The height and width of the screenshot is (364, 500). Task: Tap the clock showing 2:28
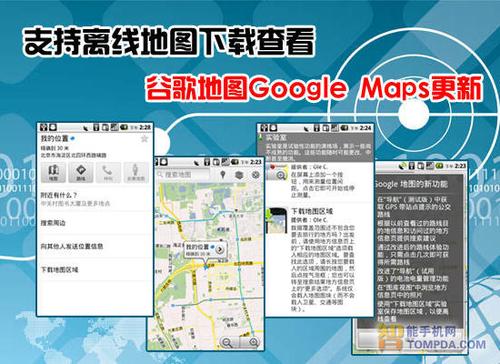pyautogui.click(x=145, y=127)
